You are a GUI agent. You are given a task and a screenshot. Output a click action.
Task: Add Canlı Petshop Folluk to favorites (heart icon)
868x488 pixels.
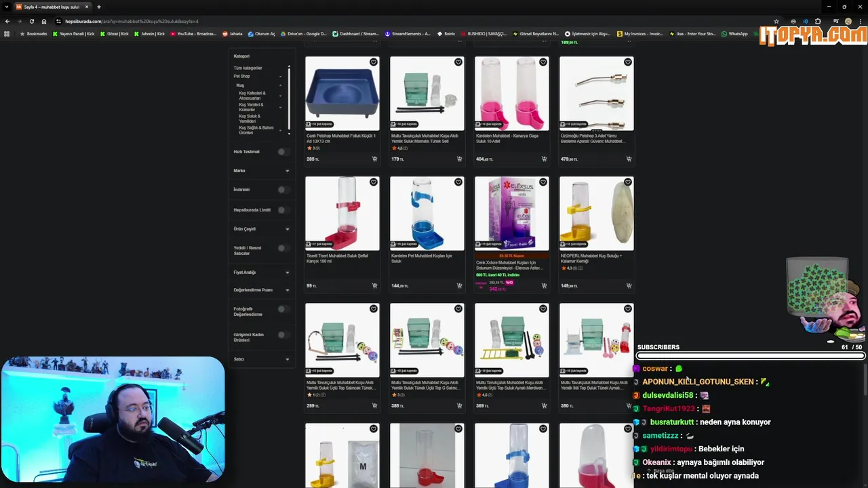(x=374, y=62)
